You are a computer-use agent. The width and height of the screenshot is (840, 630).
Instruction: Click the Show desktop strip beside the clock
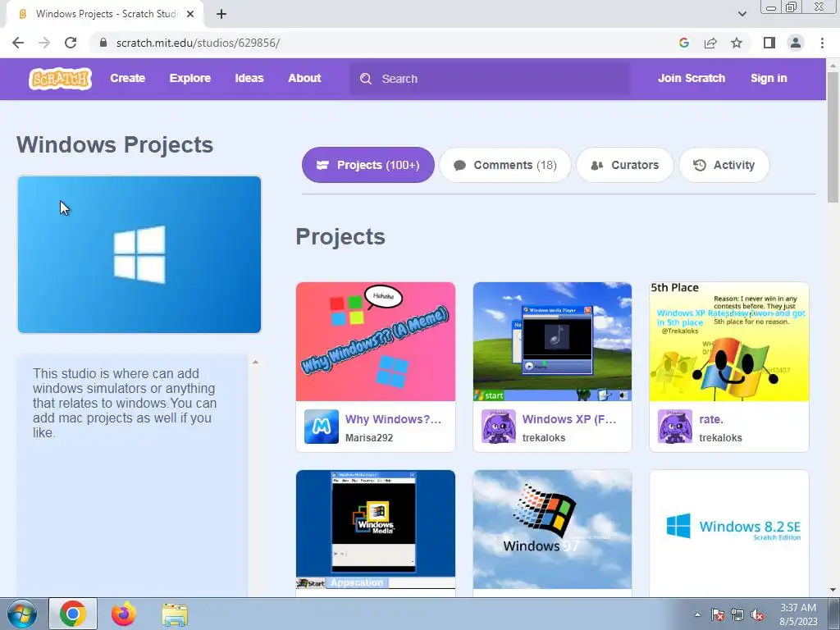pos(834,614)
